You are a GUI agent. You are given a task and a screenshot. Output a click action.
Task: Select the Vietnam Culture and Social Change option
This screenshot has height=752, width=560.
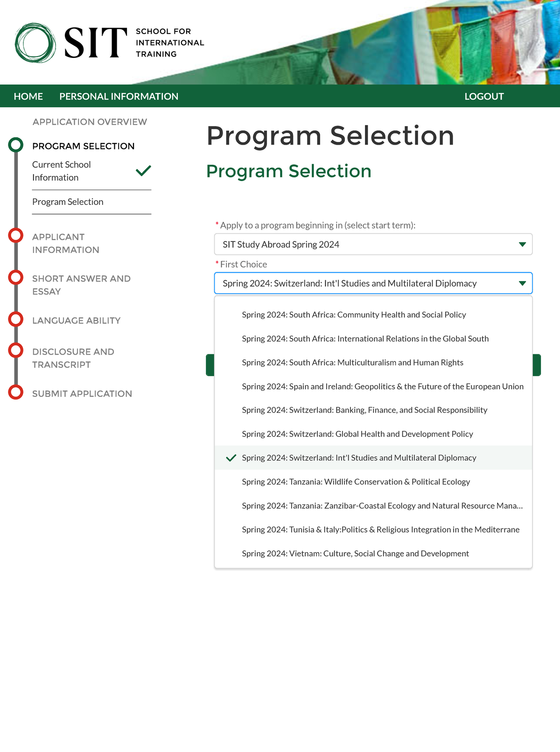[x=355, y=553]
